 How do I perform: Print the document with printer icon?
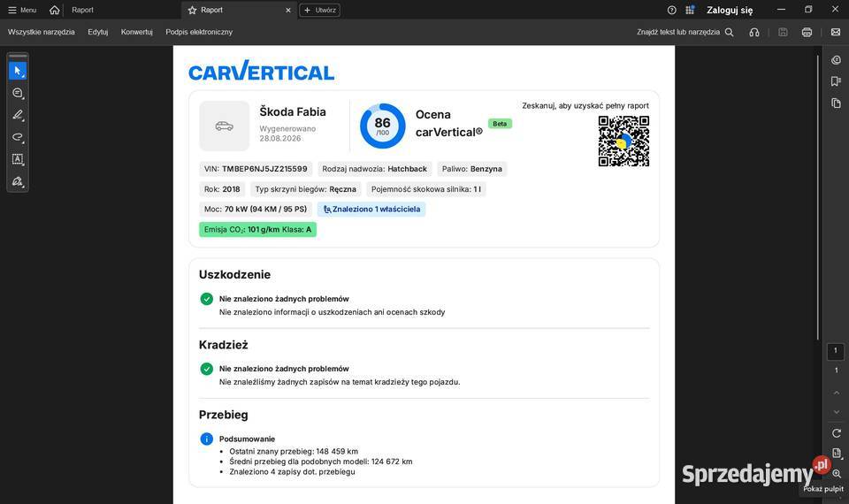tap(807, 32)
